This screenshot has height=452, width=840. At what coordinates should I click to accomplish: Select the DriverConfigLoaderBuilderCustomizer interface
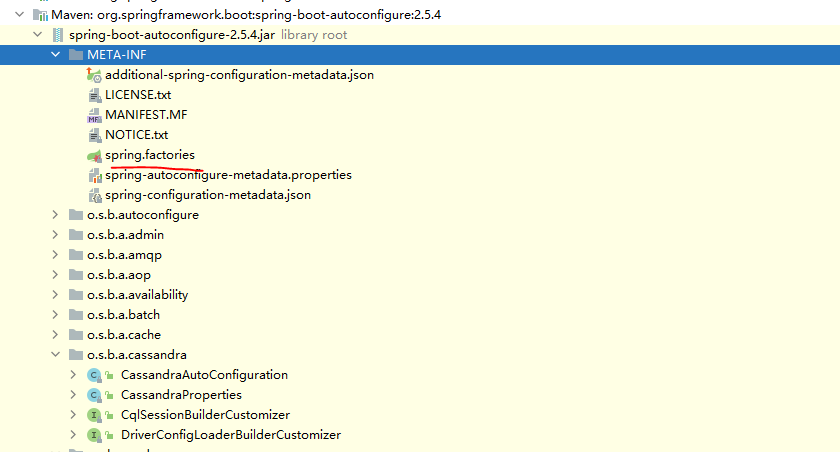(231, 434)
